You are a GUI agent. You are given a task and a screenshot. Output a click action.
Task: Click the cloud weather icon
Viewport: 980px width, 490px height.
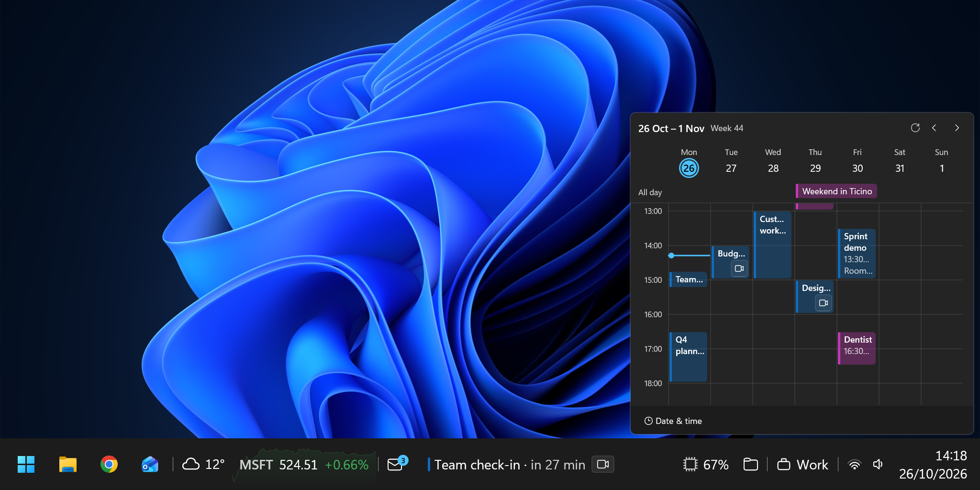point(191,464)
